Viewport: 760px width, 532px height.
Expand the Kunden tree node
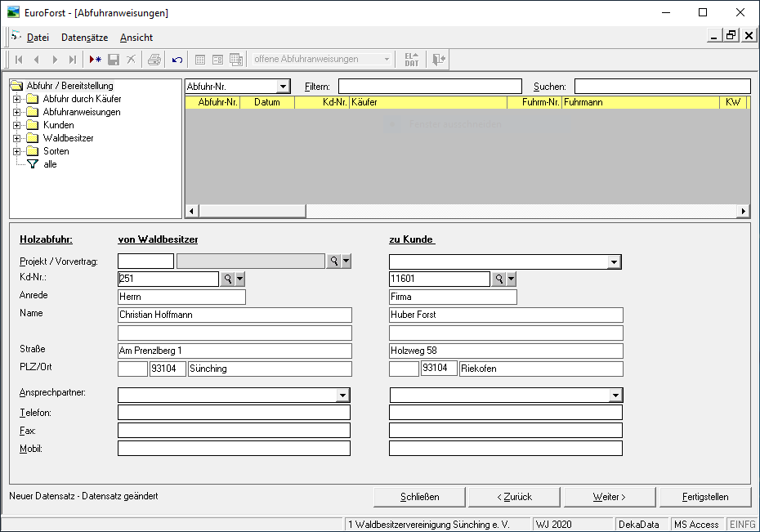point(16,126)
